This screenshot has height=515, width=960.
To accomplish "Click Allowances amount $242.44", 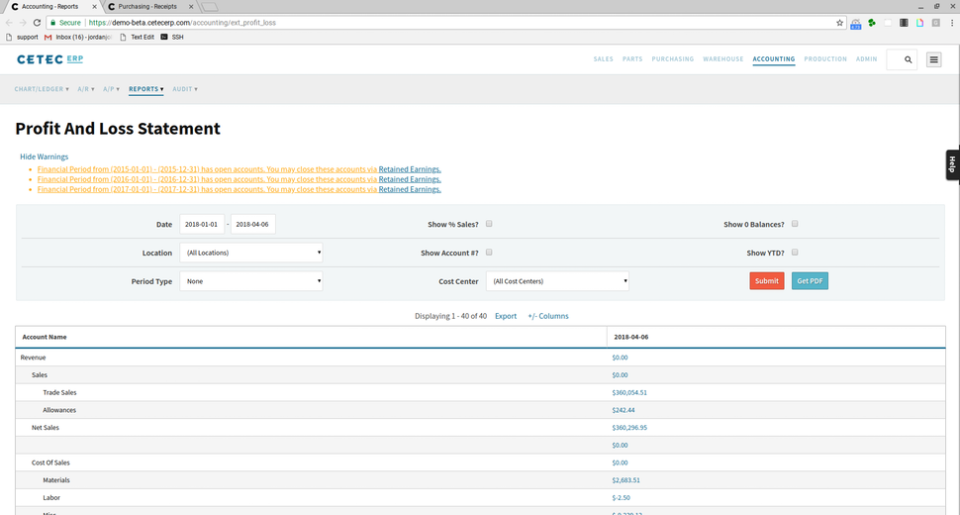I will [623, 410].
